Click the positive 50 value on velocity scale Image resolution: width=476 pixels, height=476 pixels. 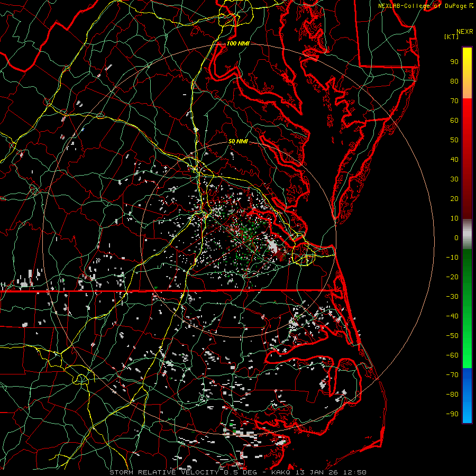click(x=454, y=140)
